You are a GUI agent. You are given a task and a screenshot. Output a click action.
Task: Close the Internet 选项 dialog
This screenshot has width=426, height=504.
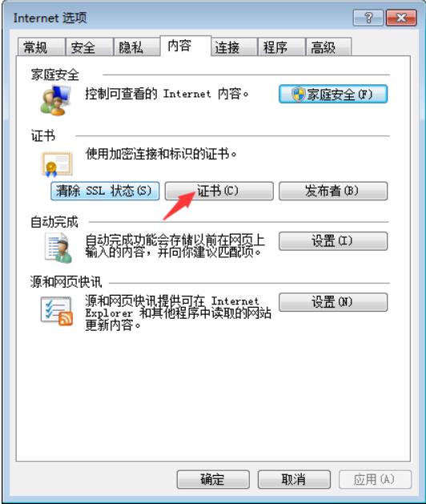(x=401, y=18)
